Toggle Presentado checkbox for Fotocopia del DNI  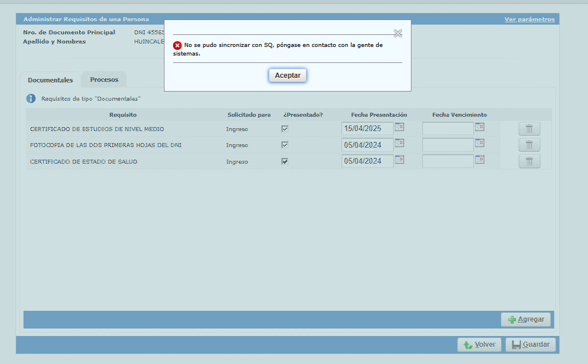(x=285, y=145)
